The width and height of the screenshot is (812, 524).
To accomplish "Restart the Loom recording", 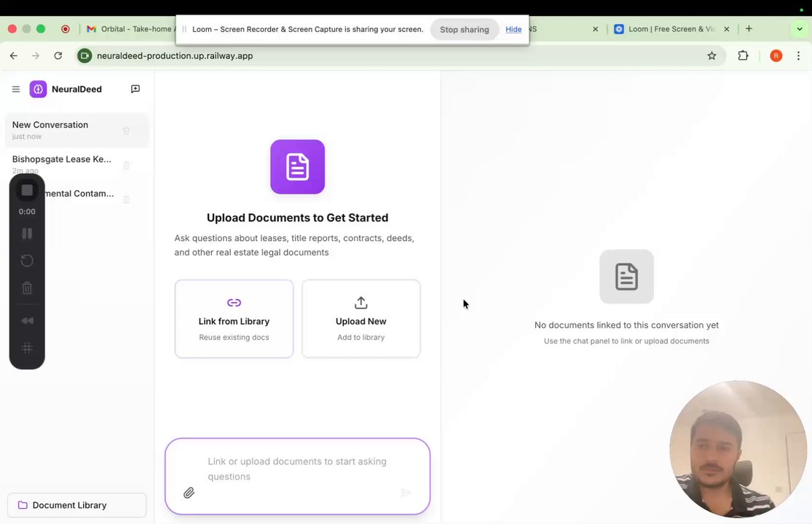I will click(x=27, y=261).
